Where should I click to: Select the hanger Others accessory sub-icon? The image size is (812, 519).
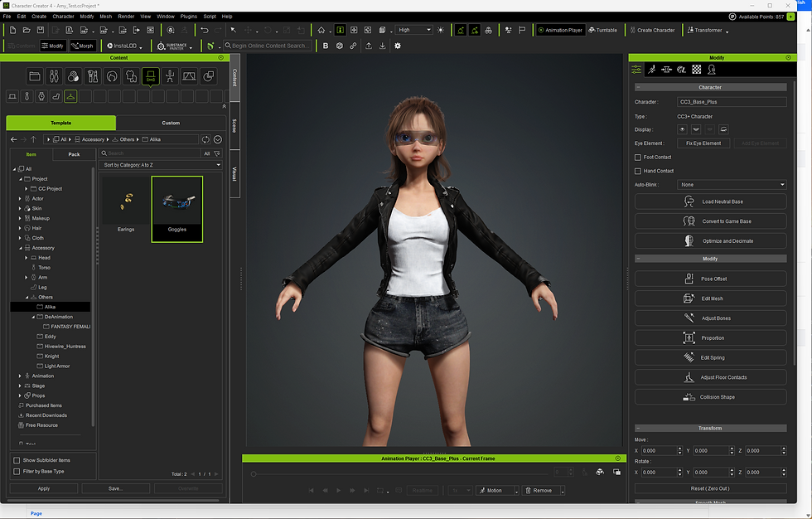(70, 96)
